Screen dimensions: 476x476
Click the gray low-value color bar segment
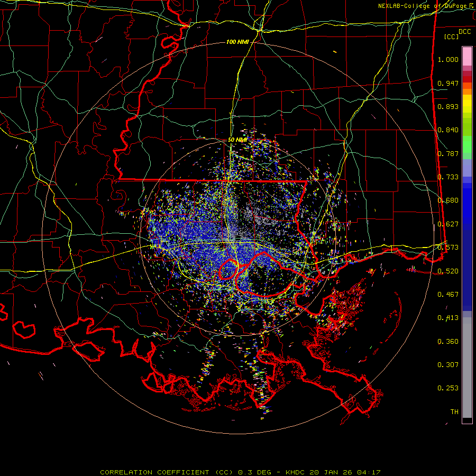coord(467,368)
